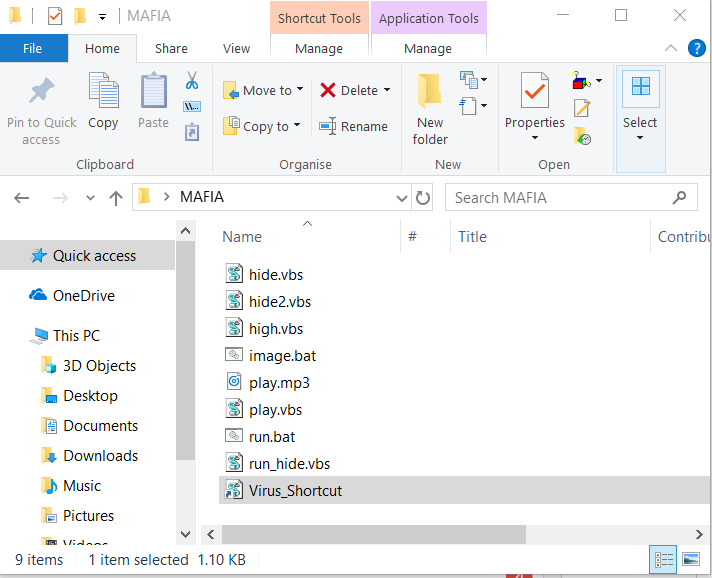Viewport: 712px width, 578px height.
Task: Switch to the Share tab
Action: 171,48
